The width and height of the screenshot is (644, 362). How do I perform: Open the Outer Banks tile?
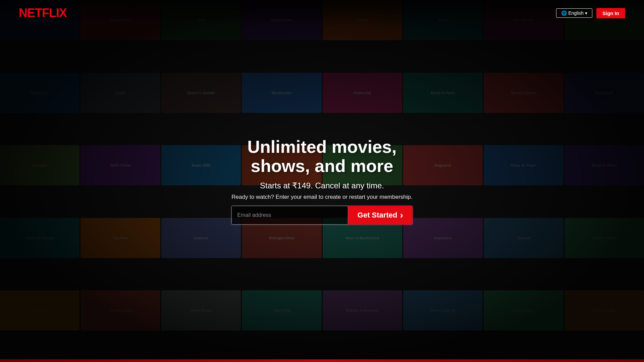[x=201, y=310]
